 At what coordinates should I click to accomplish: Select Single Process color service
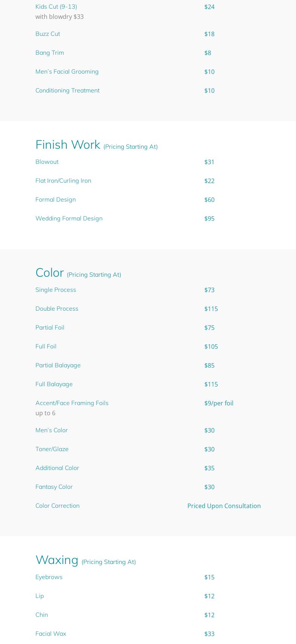tap(56, 290)
